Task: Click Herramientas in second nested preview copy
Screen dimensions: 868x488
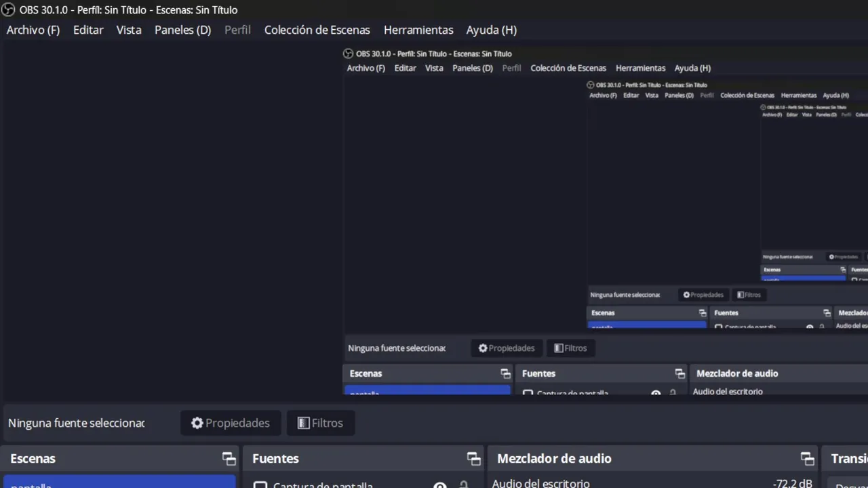Action: (799, 96)
